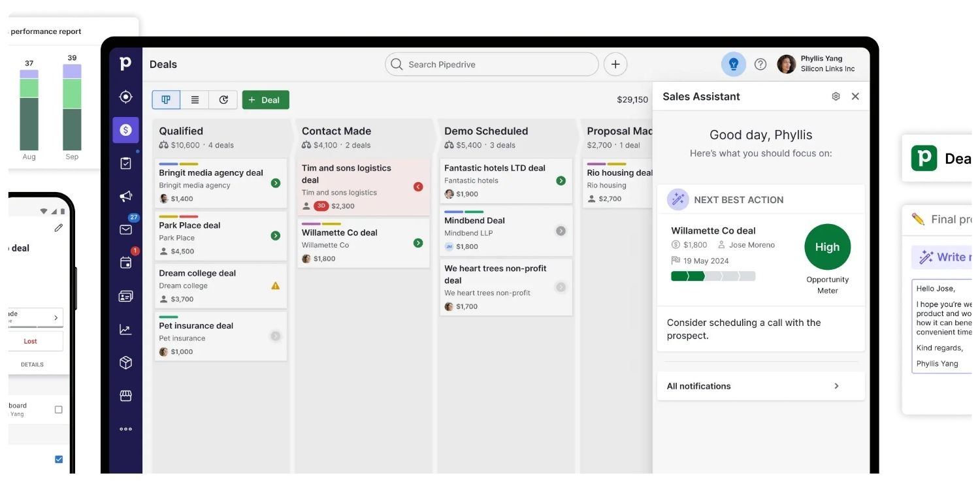This screenshot has width=980, height=484.
Task: Open the Bringit media agency deal card
Action: [x=221, y=184]
